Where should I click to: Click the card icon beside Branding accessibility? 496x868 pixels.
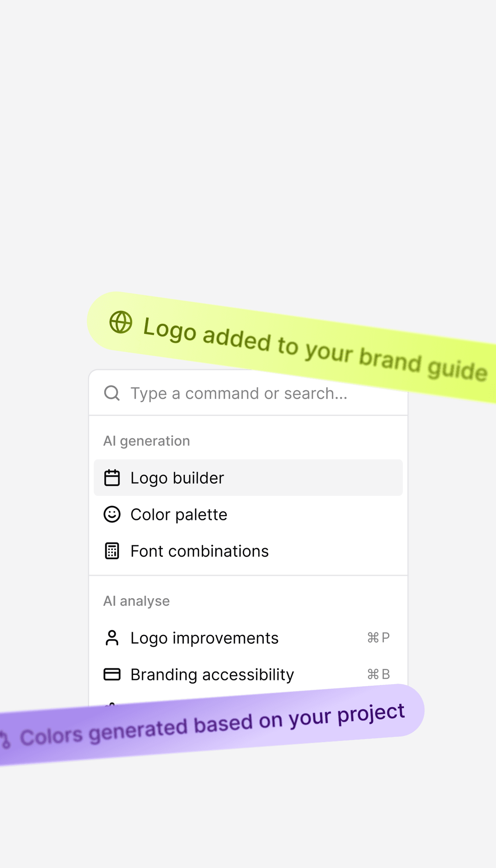112,675
